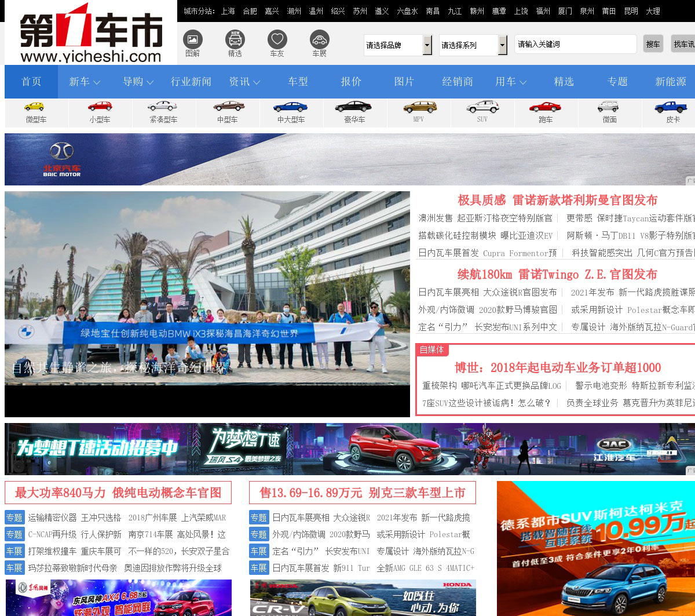Open headline 最大功率840马力 俄纯电动概念车官图
Viewport: 695px width, 616px height.
click(118, 493)
